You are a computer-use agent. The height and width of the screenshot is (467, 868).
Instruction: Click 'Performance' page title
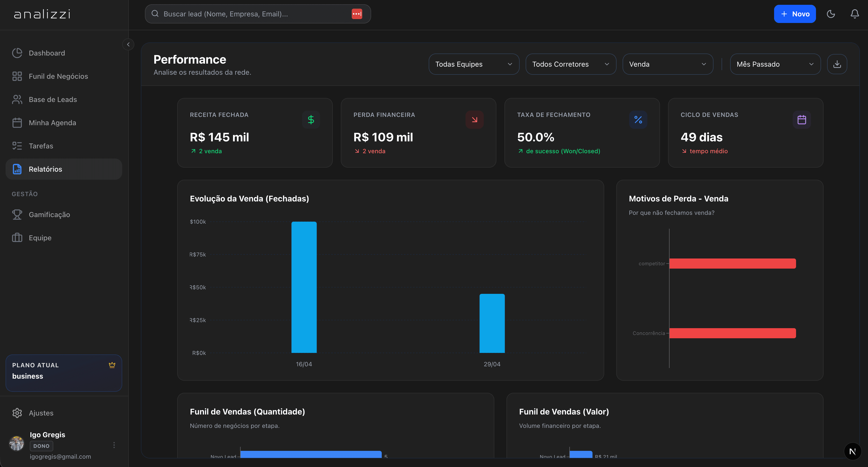pos(190,59)
